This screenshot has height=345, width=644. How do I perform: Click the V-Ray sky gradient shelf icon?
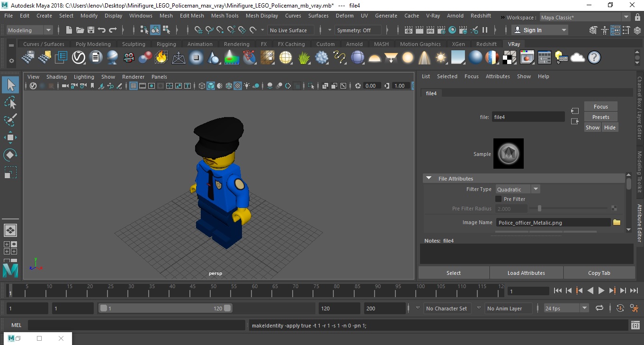[x=458, y=58]
